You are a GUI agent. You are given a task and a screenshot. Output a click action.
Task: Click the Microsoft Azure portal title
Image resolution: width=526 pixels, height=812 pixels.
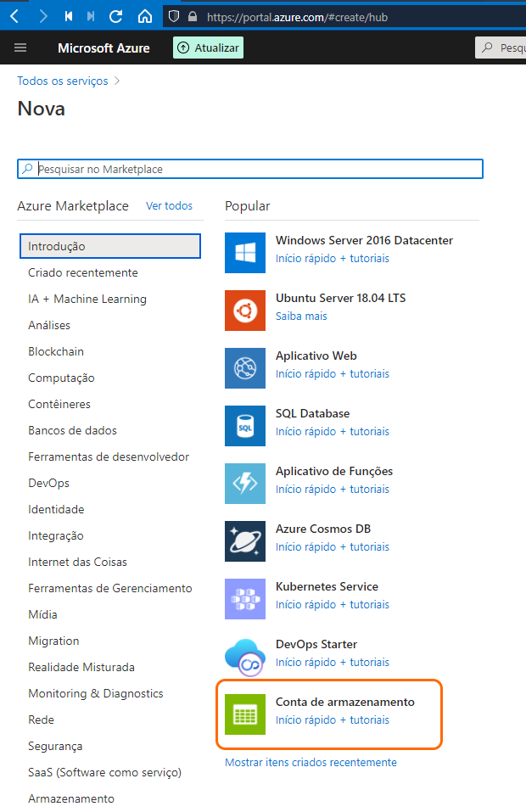pos(104,48)
